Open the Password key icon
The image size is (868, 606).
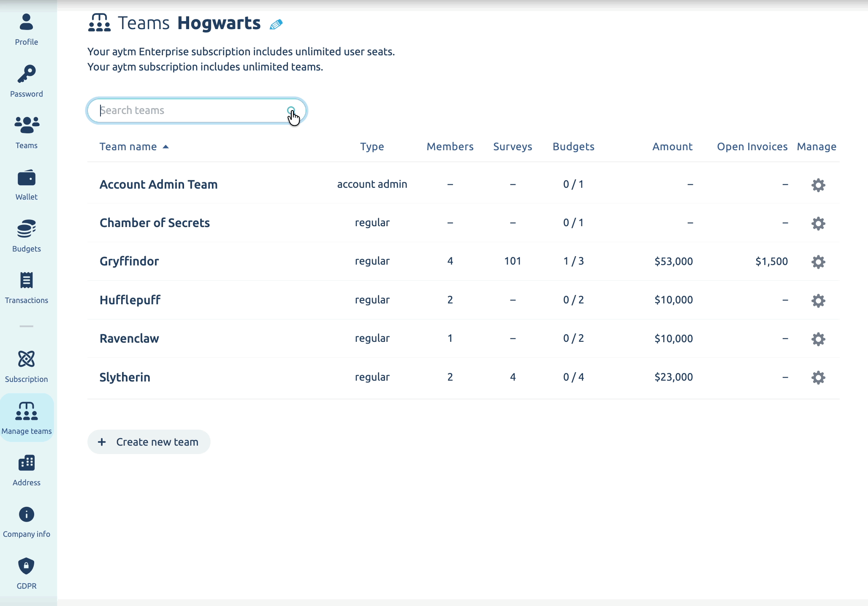(x=26, y=74)
